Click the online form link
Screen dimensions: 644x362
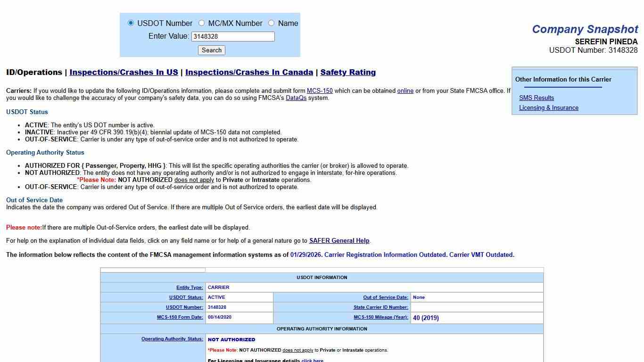click(x=405, y=90)
